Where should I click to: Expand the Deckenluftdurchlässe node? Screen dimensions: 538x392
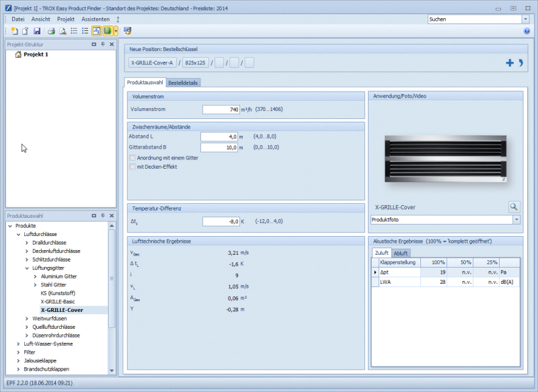[27, 251]
